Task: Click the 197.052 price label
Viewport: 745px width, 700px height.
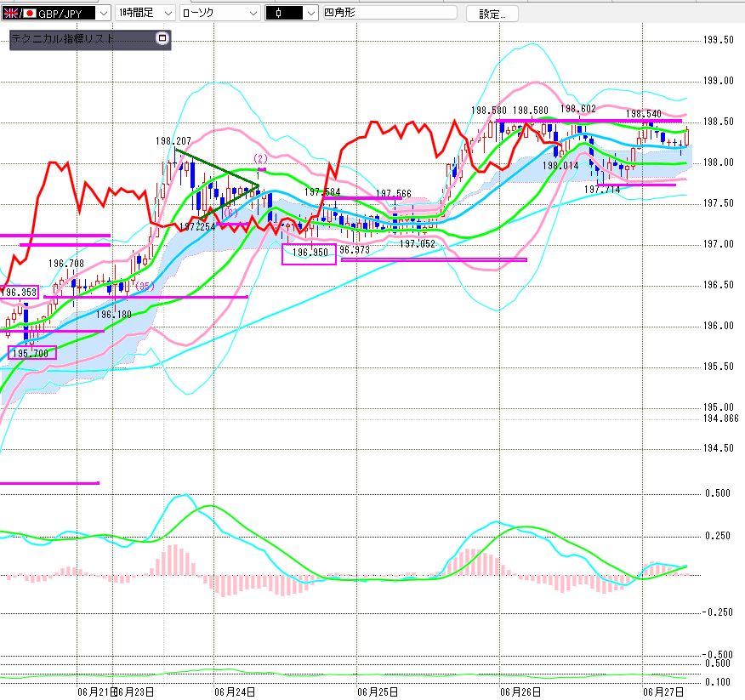Action: [x=418, y=244]
